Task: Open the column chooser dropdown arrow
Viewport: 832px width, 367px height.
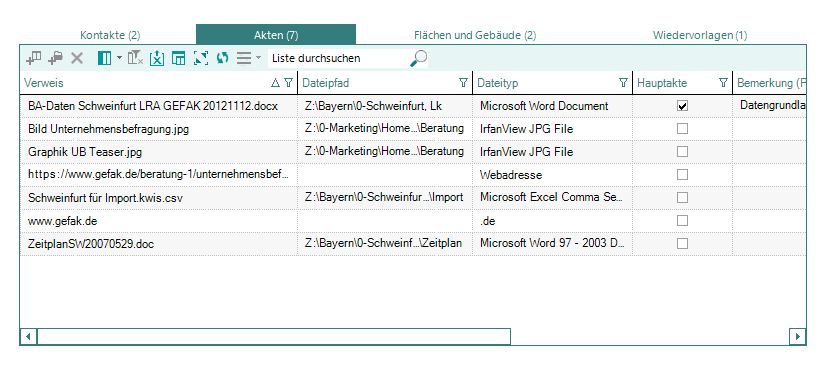Action: point(119,58)
